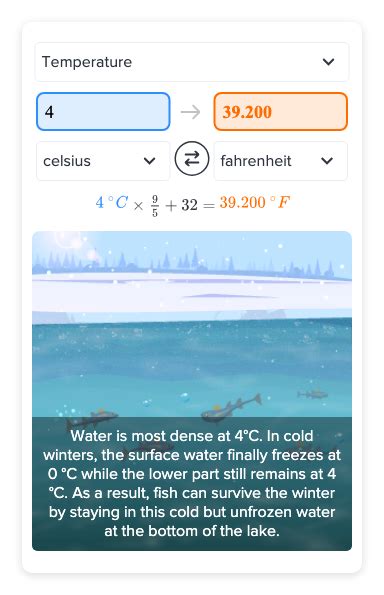Focus the blue input field containing 4
The height and width of the screenshot is (595, 384).
point(103,112)
